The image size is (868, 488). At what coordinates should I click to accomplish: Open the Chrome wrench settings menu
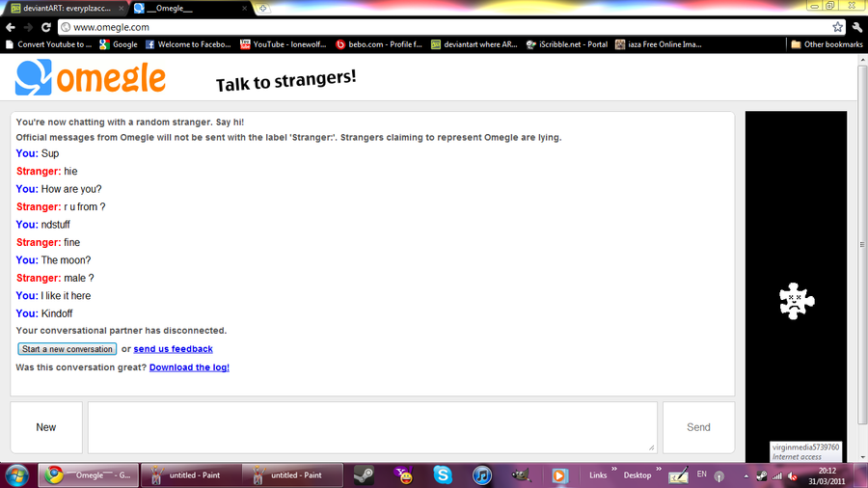(857, 27)
